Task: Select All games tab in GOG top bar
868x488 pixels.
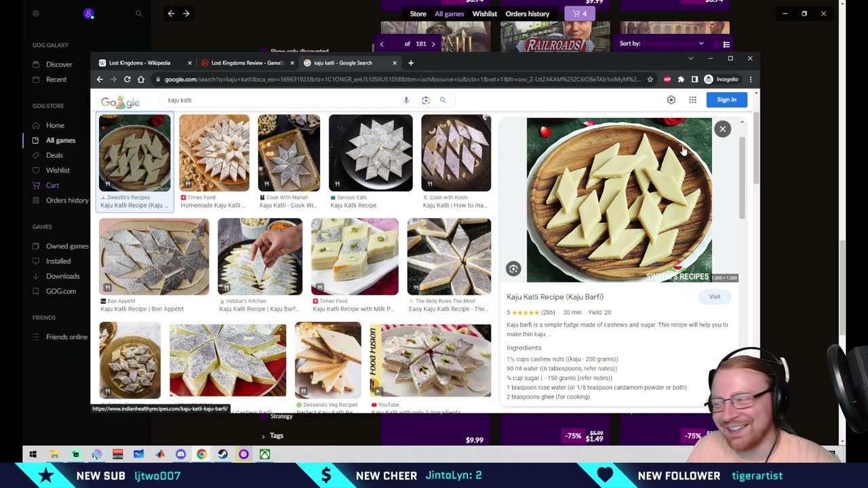Action: [449, 14]
